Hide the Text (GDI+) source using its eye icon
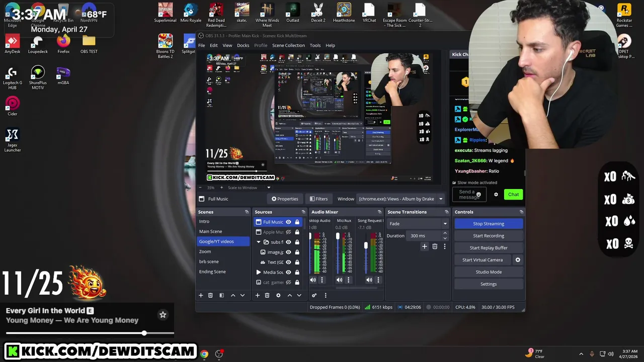Screen dimensions: 644x362 coord(288,262)
